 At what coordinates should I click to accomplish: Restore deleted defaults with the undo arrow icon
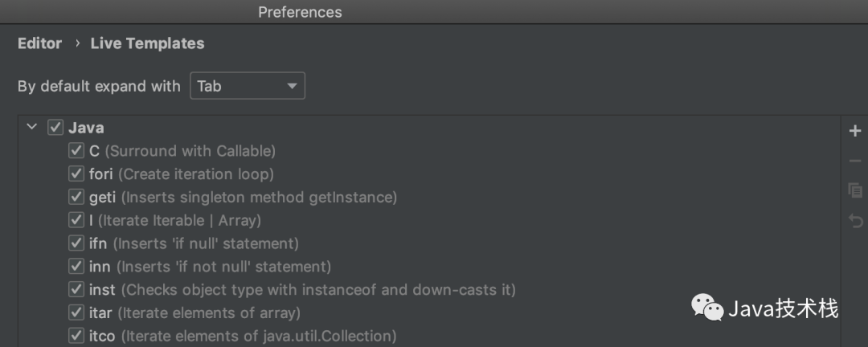855,221
